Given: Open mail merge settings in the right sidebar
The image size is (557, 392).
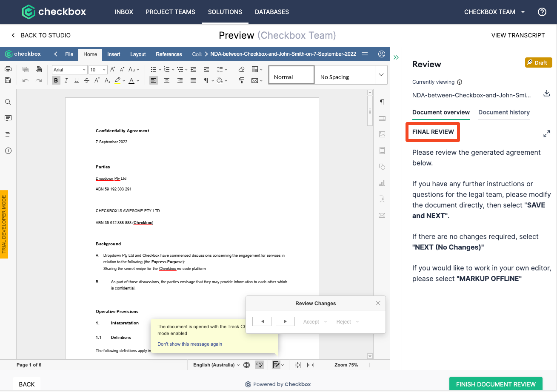Looking at the screenshot, I should 382,215.
